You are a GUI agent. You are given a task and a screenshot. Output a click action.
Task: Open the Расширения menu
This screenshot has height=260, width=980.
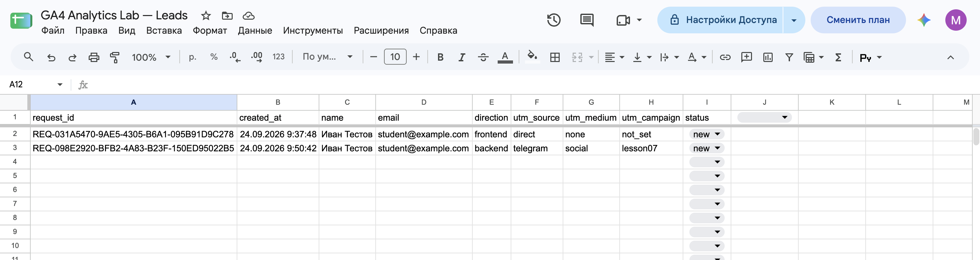[x=381, y=30]
